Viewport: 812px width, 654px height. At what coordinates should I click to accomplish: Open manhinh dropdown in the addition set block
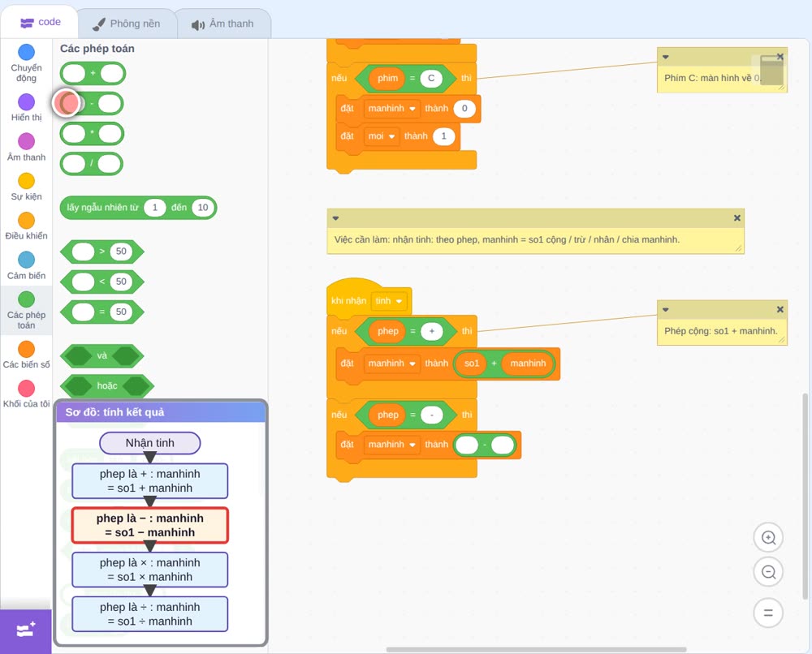pos(391,364)
